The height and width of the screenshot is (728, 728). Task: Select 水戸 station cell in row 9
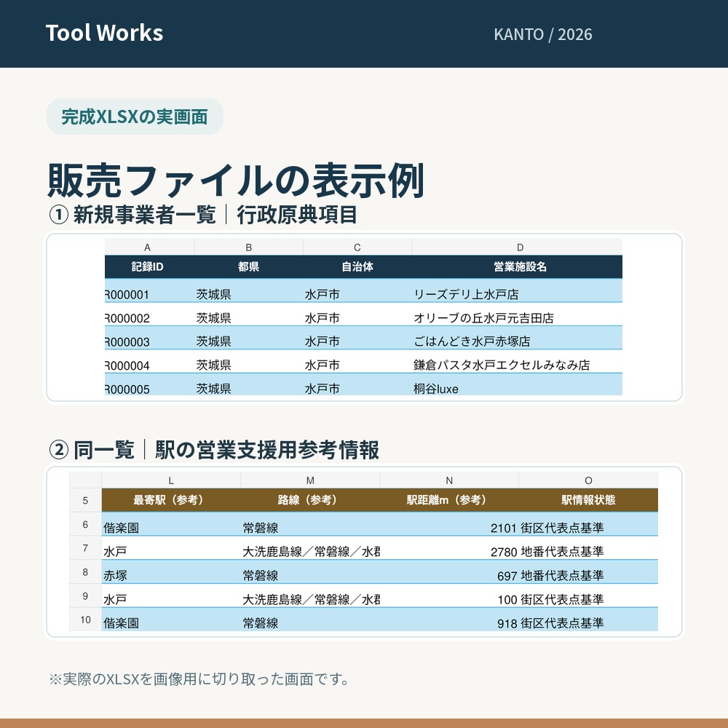[171, 596]
